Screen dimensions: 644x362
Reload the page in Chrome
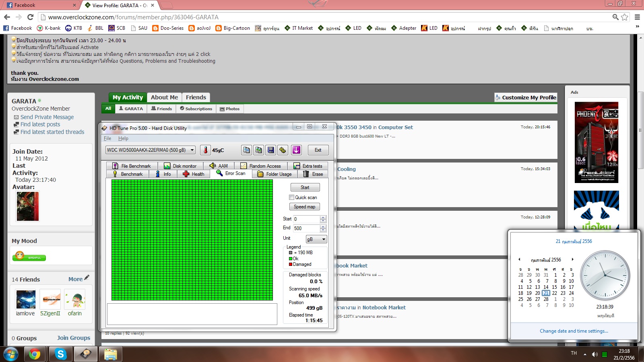pos(30,17)
